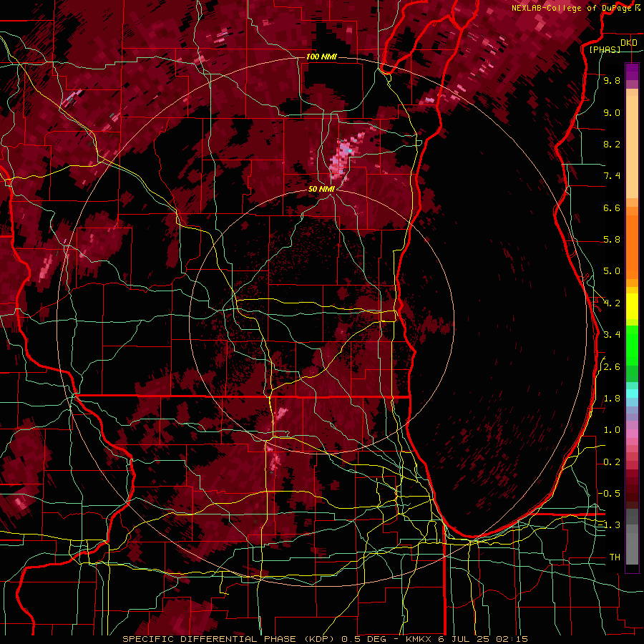Pick the light peach band on color scale
The width and height of the screenshot is (644, 644).
(x=632, y=147)
